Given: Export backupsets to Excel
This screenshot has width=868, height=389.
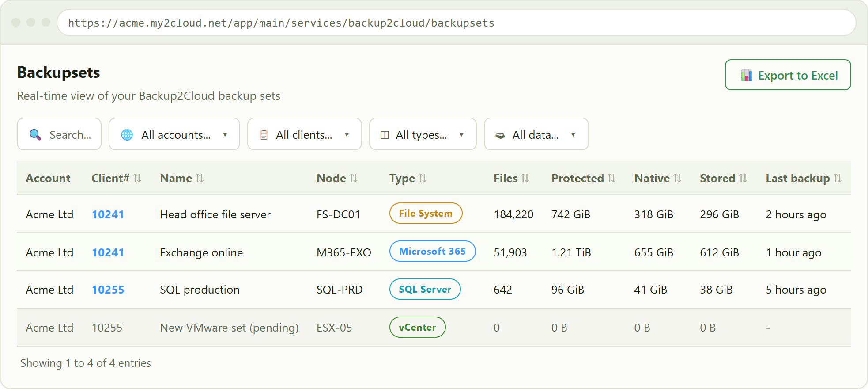Looking at the screenshot, I should 788,75.
